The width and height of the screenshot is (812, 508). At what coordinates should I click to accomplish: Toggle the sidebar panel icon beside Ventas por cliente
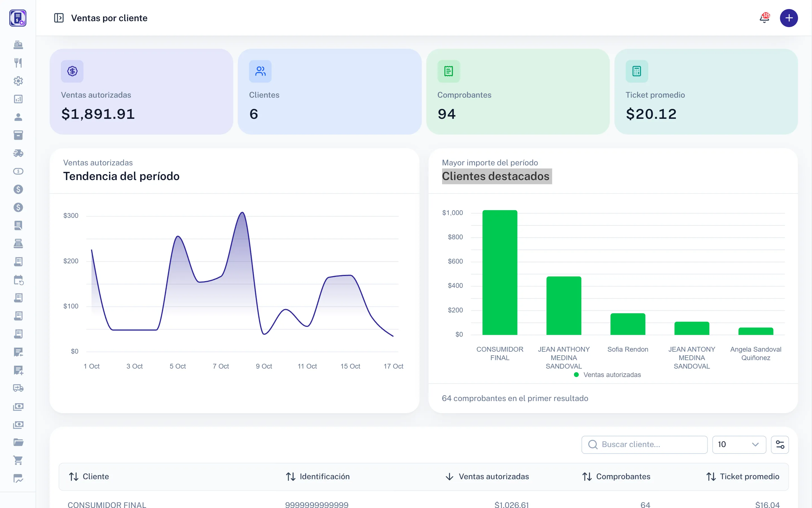click(59, 18)
